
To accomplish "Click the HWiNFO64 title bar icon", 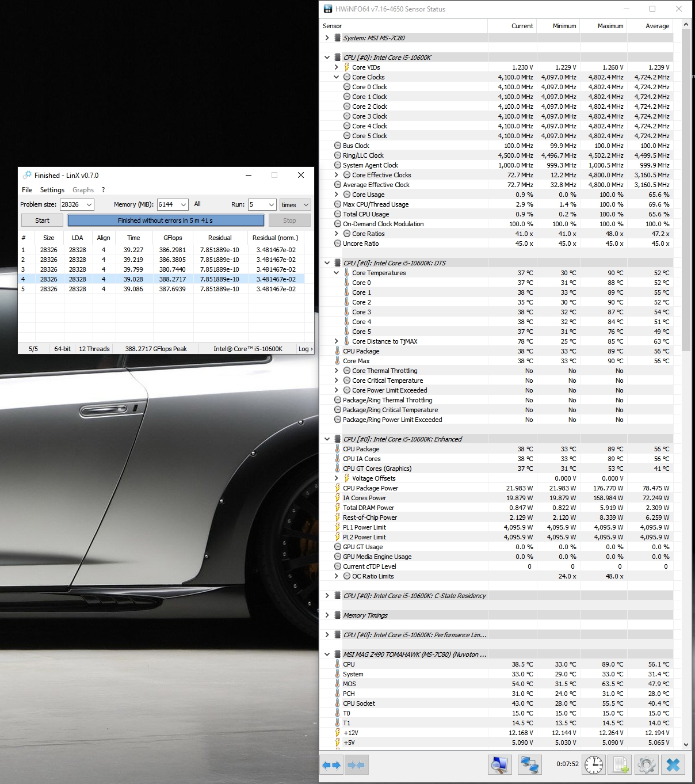I will (327, 9).
